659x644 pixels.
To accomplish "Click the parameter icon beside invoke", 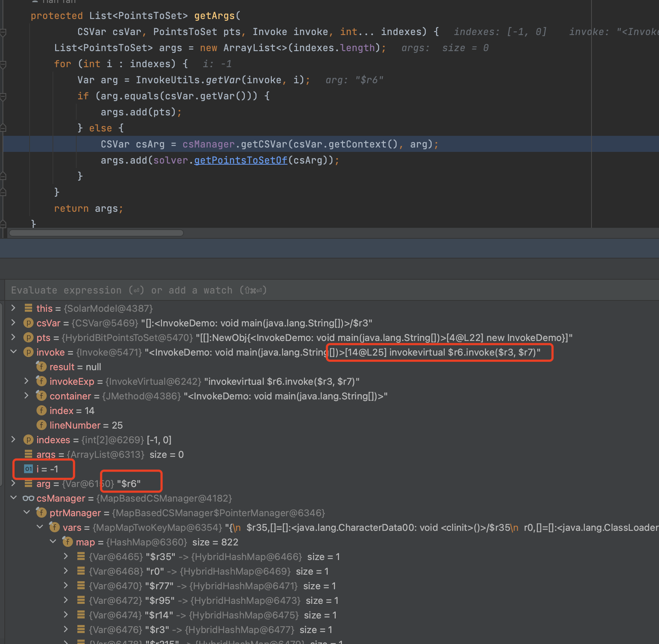I will (28, 352).
